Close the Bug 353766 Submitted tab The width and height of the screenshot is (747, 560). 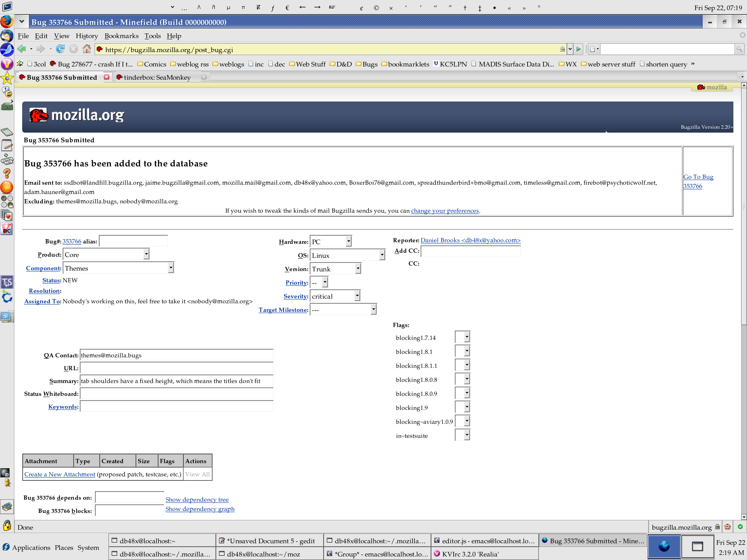point(107,77)
